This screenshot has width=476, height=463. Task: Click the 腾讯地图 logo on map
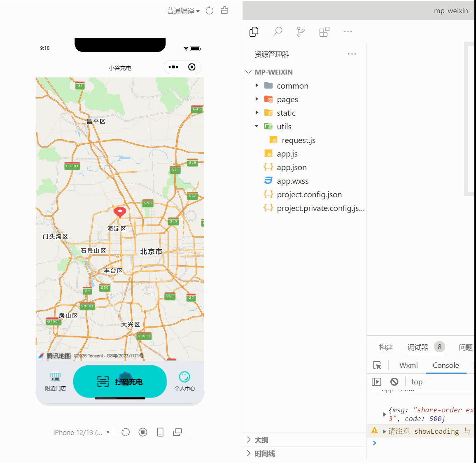click(x=55, y=356)
